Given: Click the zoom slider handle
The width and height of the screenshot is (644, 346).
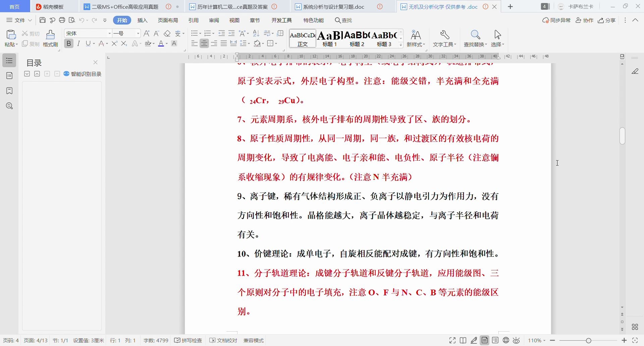Looking at the screenshot, I should coord(589,340).
